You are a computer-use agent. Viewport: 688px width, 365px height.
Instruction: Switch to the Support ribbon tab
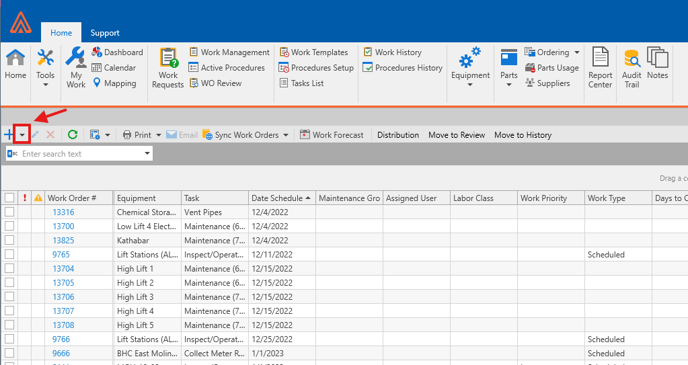[105, 33]
